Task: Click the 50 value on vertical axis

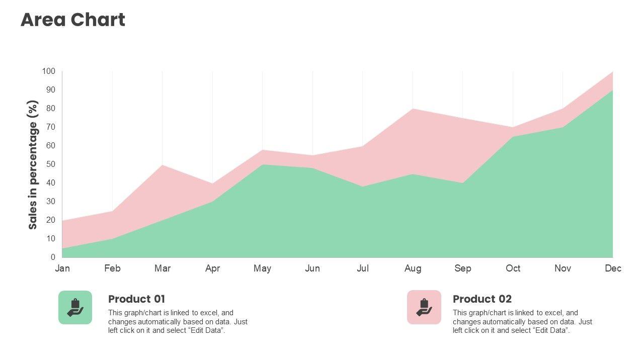Action: 50,164
